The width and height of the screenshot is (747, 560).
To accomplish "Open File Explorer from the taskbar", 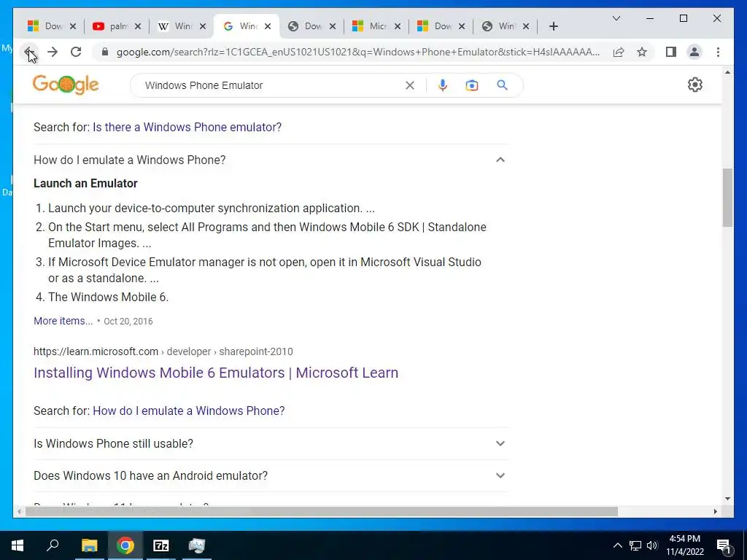I will click(89, 545).
